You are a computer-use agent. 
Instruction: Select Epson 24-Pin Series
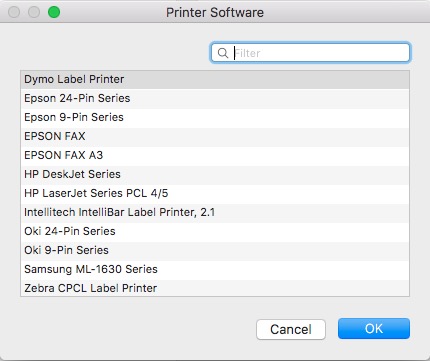215,98
